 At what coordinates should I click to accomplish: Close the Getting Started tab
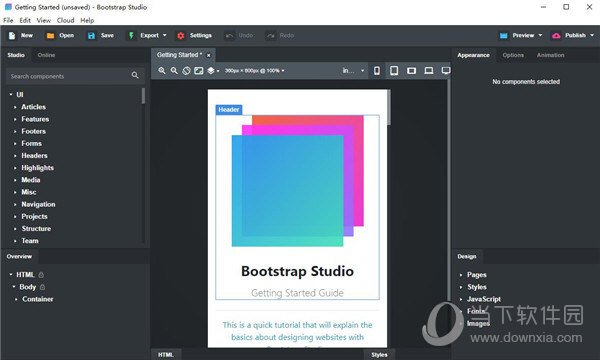point(209,55)
